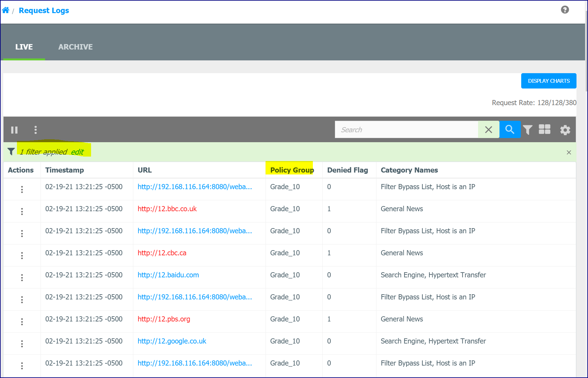Pause the live request log
Viewport: 588px width, 378px height.
coord(14,130)
